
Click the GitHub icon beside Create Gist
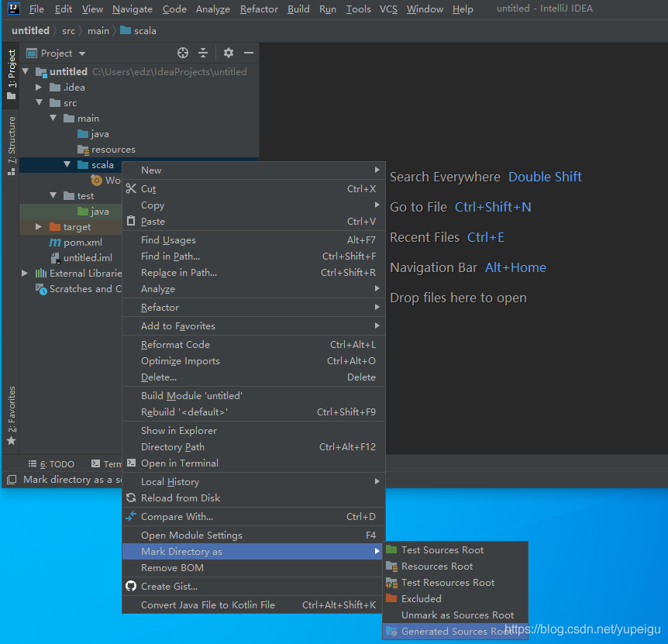pyautogui.click(x=131, y=586)
